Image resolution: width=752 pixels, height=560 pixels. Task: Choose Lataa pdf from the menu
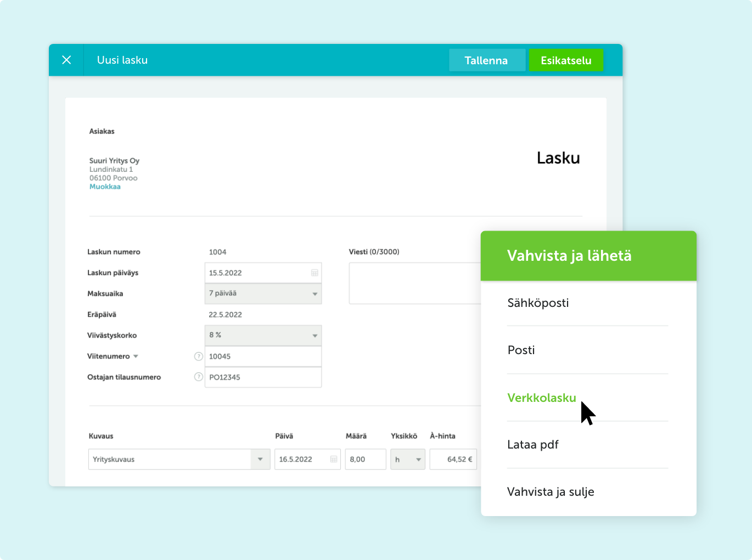(x=533, y=445)
